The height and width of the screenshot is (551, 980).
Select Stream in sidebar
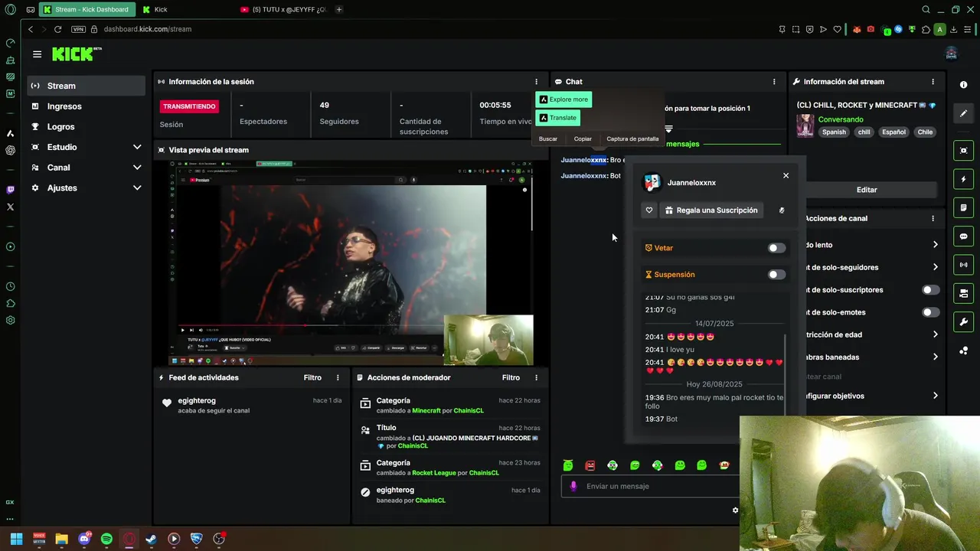86,86
